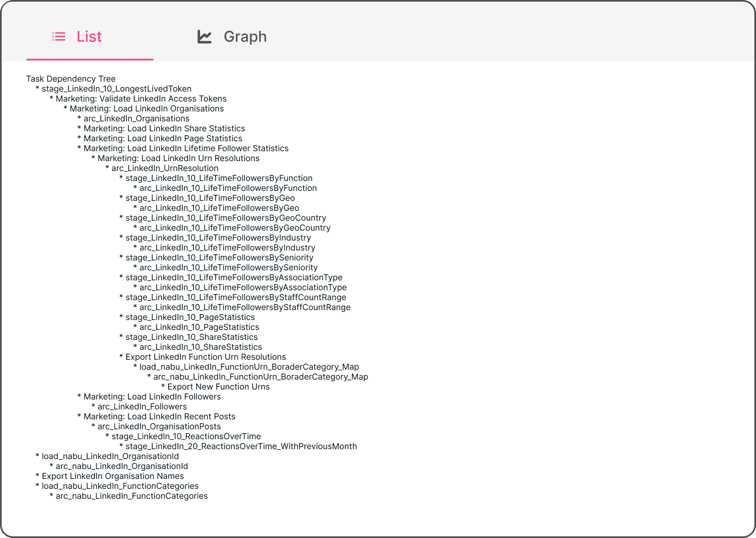The image size is (756, 538).
Task: Select the List tab label
Action: (x=89, y=36)
